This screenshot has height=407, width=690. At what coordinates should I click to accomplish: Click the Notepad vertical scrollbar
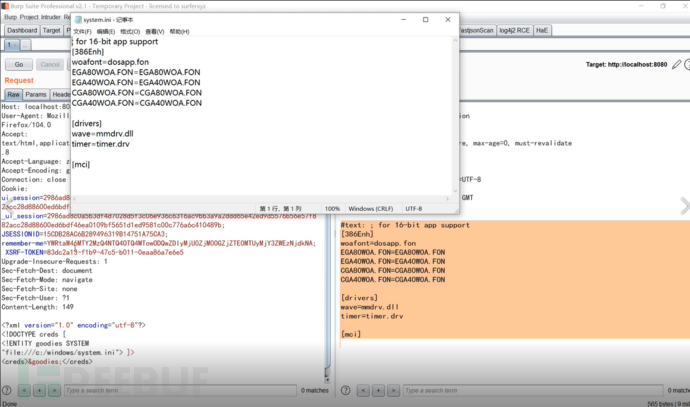point(456,110)
